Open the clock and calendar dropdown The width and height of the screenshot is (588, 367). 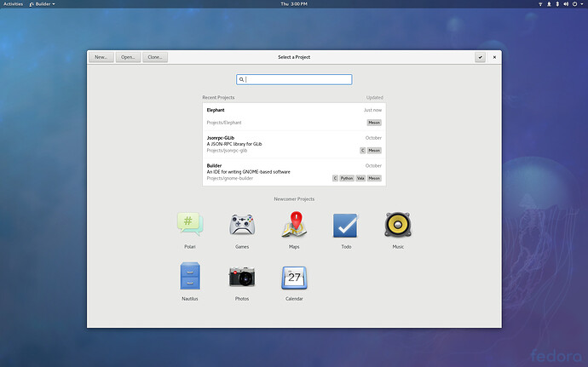click(294, 4)
